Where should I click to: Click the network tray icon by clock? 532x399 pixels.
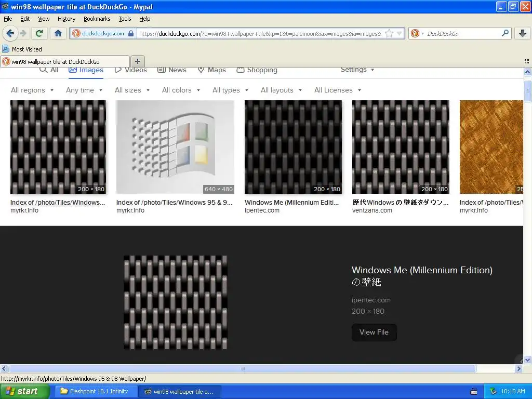pos(493,391)
